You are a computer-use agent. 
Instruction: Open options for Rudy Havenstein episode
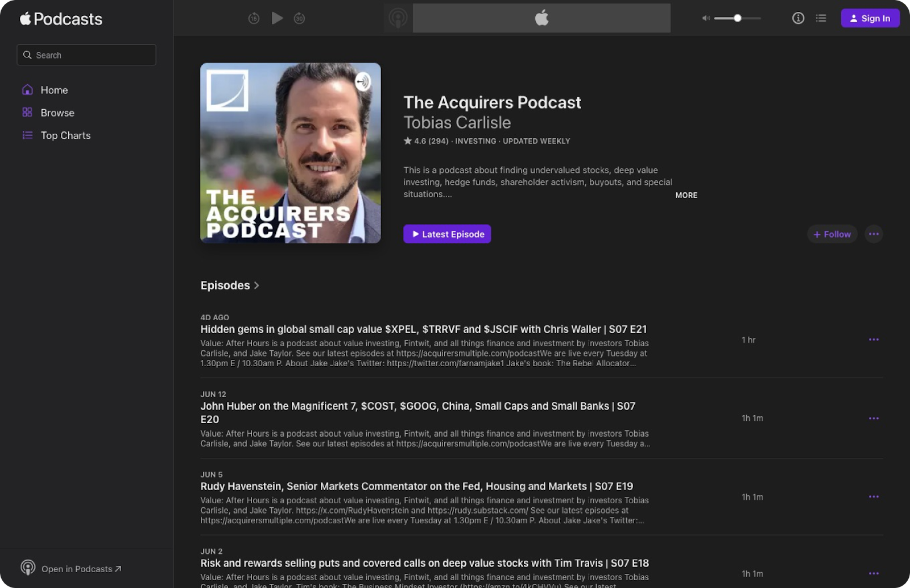point(874,497)
